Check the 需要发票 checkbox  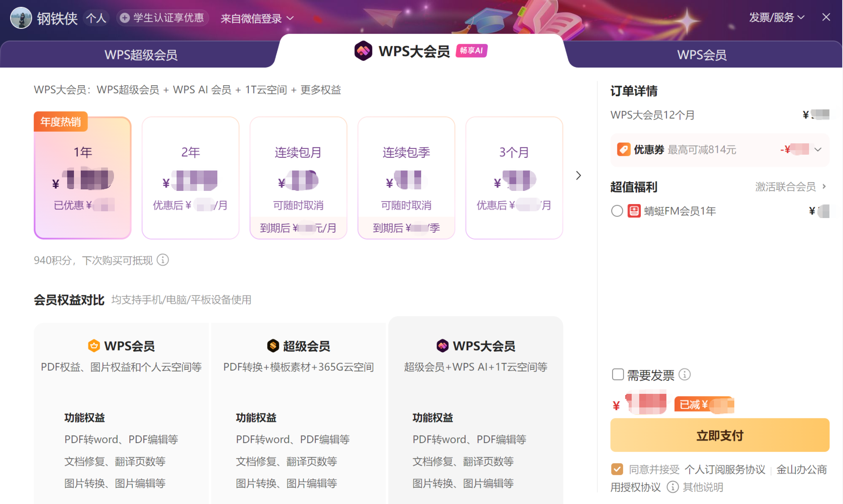[x=617, y=375]
